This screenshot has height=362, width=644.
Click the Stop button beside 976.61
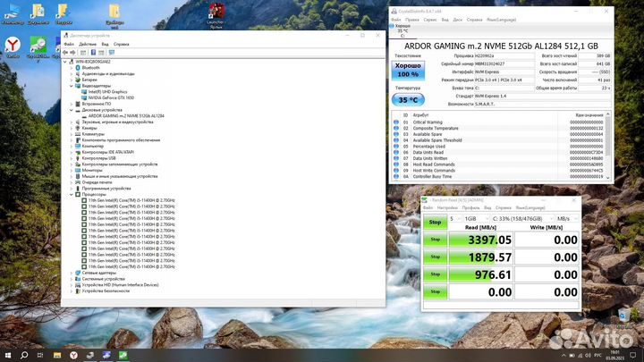(435, 274)
